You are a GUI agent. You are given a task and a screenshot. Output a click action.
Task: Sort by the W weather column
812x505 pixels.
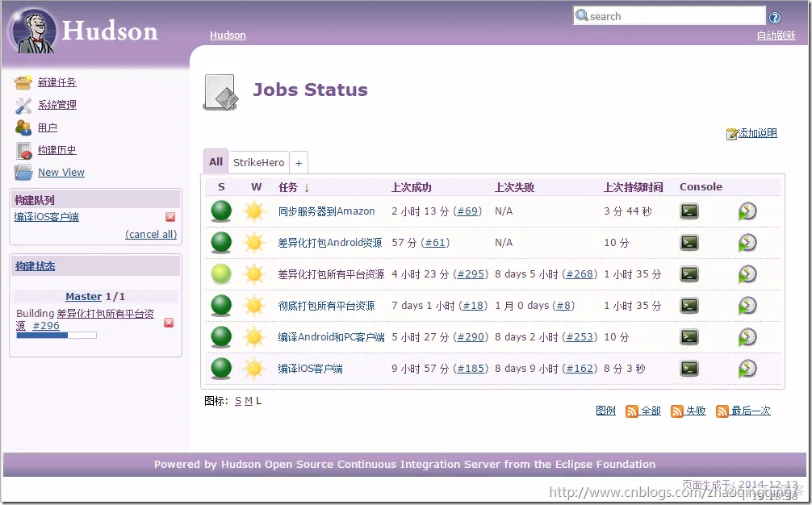point(257,187)
